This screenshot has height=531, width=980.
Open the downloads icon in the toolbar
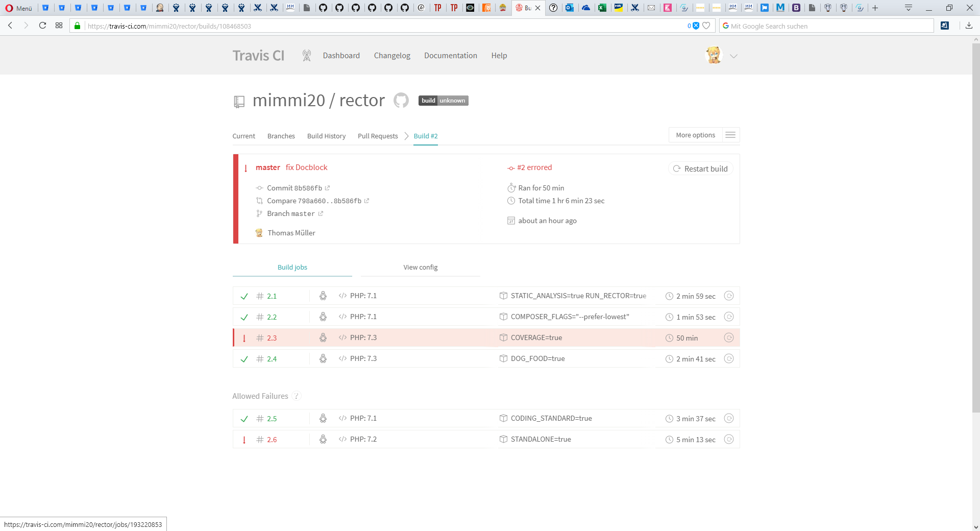tap(969, 26)
